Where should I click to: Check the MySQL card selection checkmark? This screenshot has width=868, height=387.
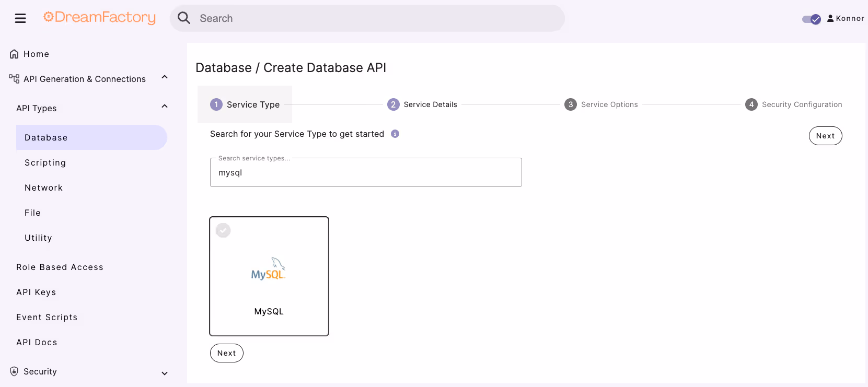[x=223, y=230]
